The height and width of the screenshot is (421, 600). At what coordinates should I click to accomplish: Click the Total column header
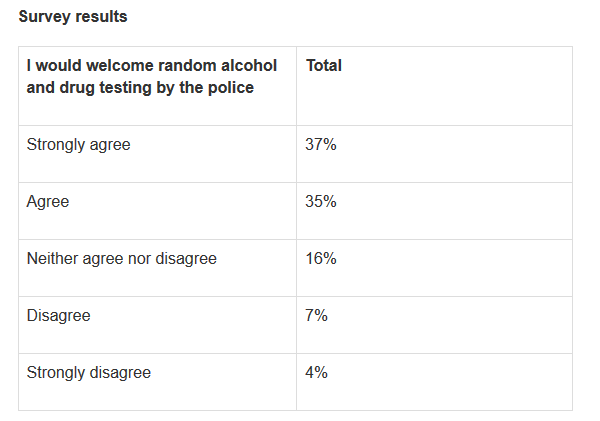[x=323, y=65]
